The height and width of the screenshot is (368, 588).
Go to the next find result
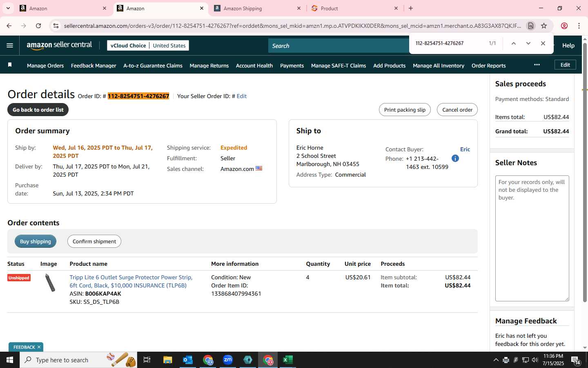pyautogui.click(x=528, y=43)
